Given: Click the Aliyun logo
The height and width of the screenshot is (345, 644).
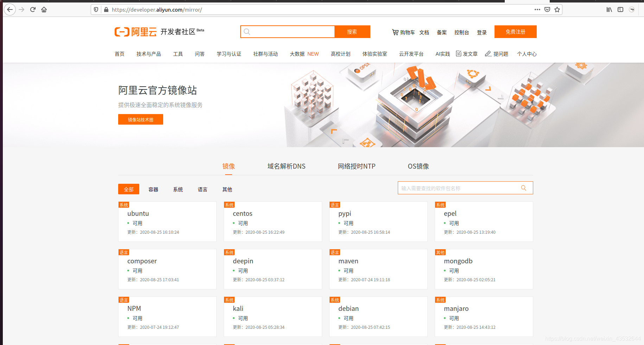Looking at the screenshot, I should click(x=135, y=32).
